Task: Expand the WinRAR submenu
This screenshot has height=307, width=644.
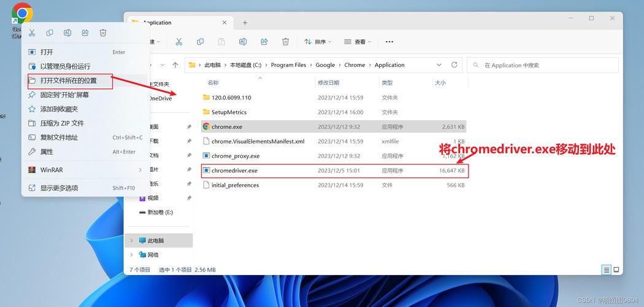Action: click(x=85, y=169)
